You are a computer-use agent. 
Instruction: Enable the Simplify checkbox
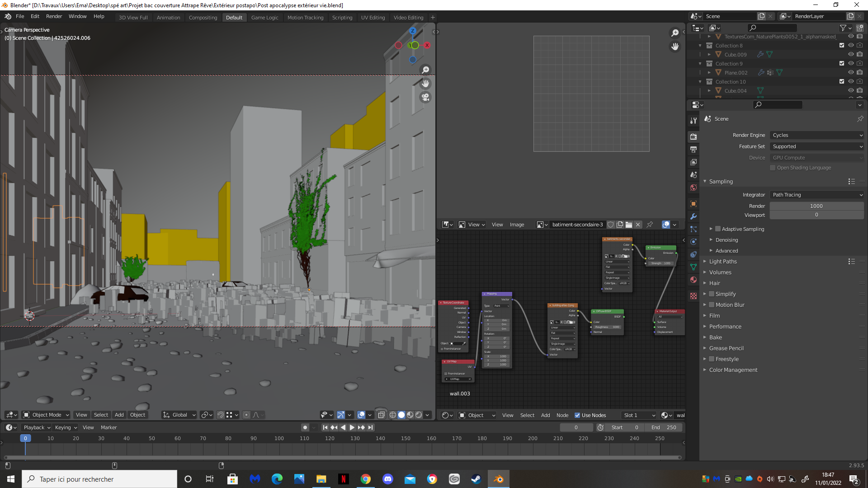(x=712, y=294)
